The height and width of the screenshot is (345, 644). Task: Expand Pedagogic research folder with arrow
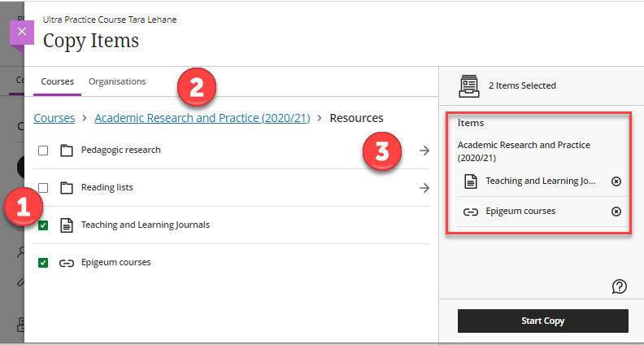424,151
